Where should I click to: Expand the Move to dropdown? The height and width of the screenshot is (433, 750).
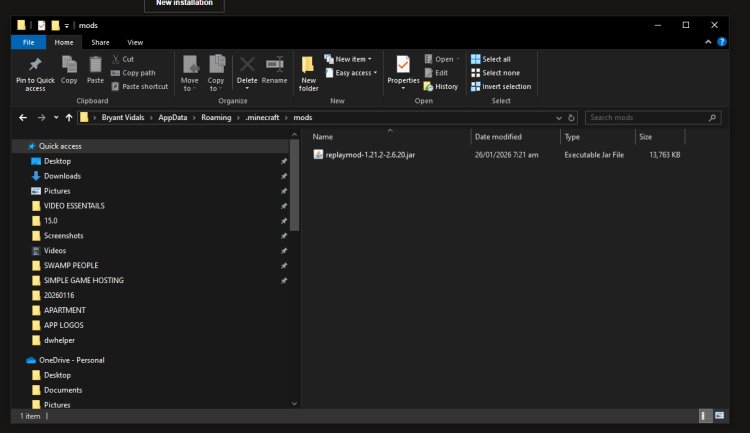click(x=190, y=85)
